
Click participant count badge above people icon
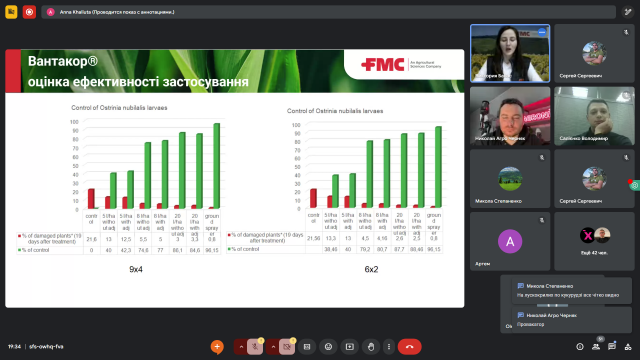point(600,339)
